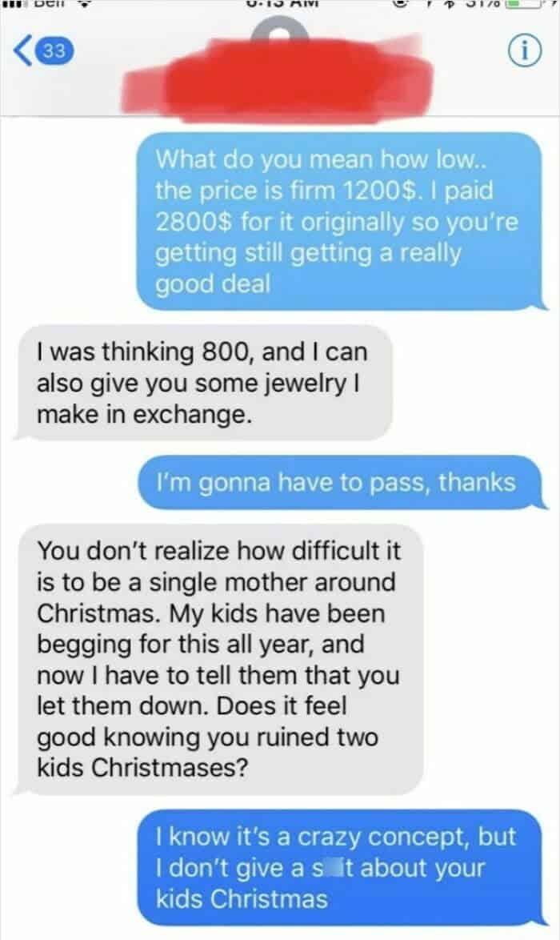
Task: Tap the 33 unread messages badge
Action: pos(54,51)
